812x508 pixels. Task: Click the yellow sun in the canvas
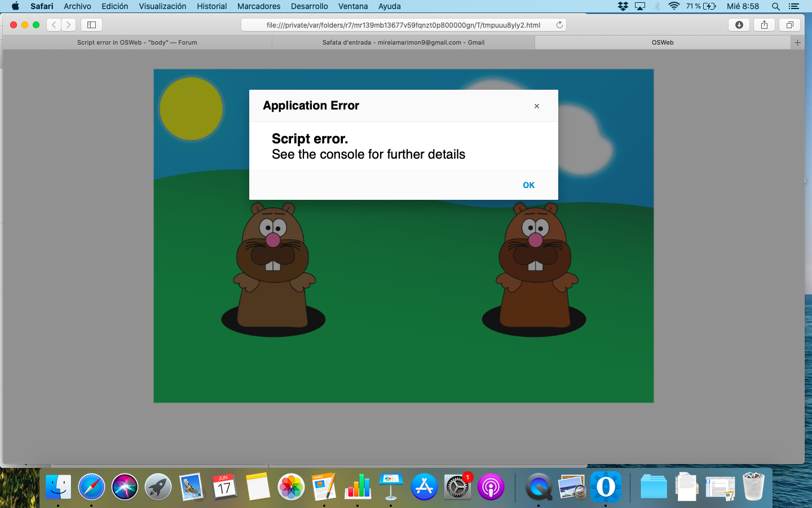click(x=191, y=108)
